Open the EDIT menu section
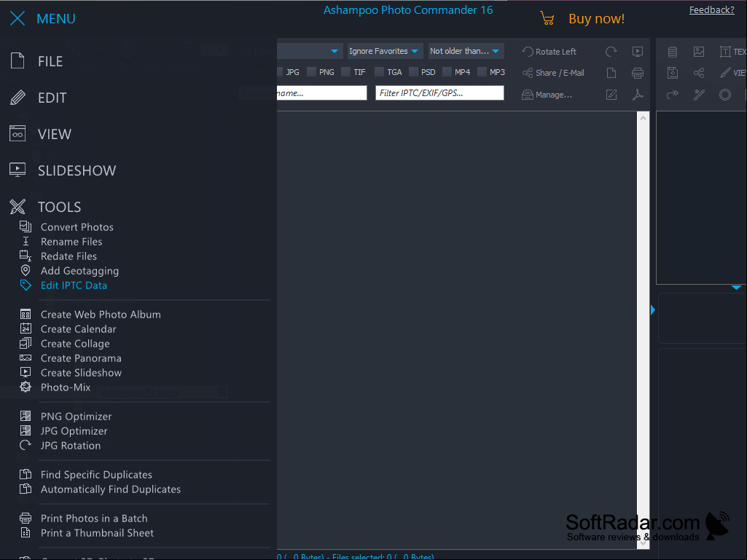 [x=52, y=98]
